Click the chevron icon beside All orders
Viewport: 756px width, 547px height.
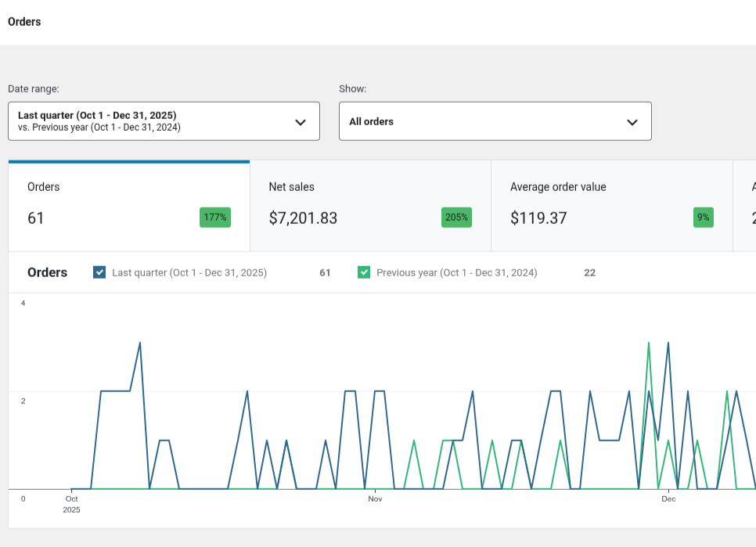(x=632, y=122)
